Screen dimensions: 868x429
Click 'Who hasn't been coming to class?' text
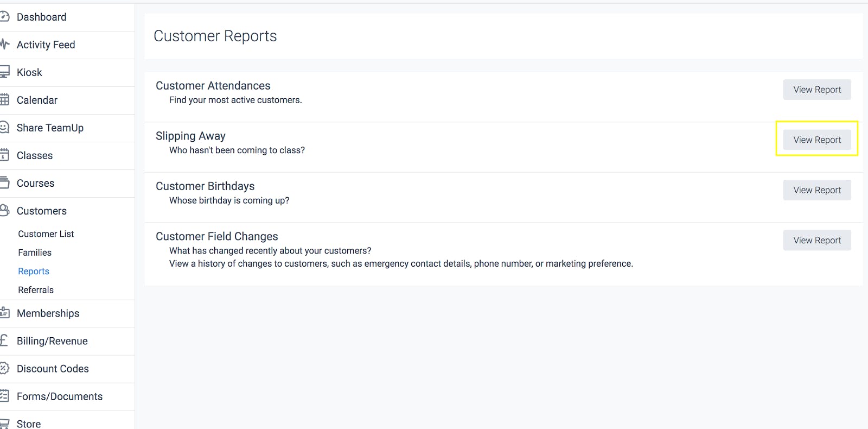pyautogui.click(x=237, y=150)
